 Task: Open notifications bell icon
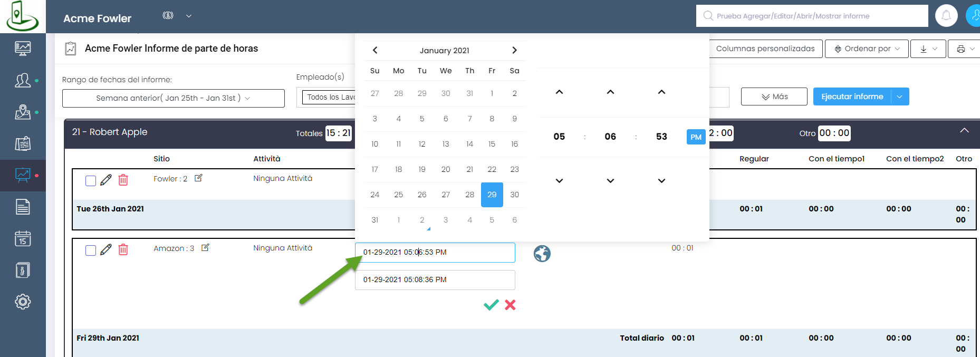(946, 16)
